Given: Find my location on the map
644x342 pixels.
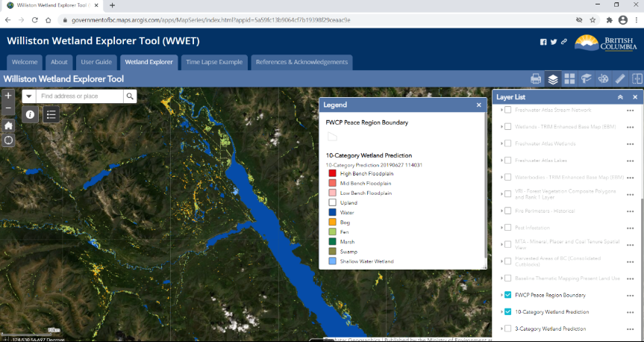Looking at the screenshot, I should pyautogui.click(x=8, y=140).
